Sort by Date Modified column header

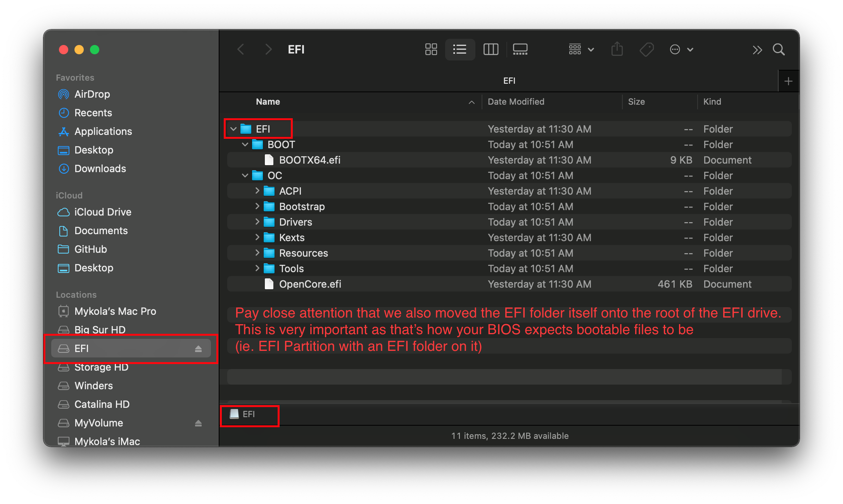[x=516, y=102]
